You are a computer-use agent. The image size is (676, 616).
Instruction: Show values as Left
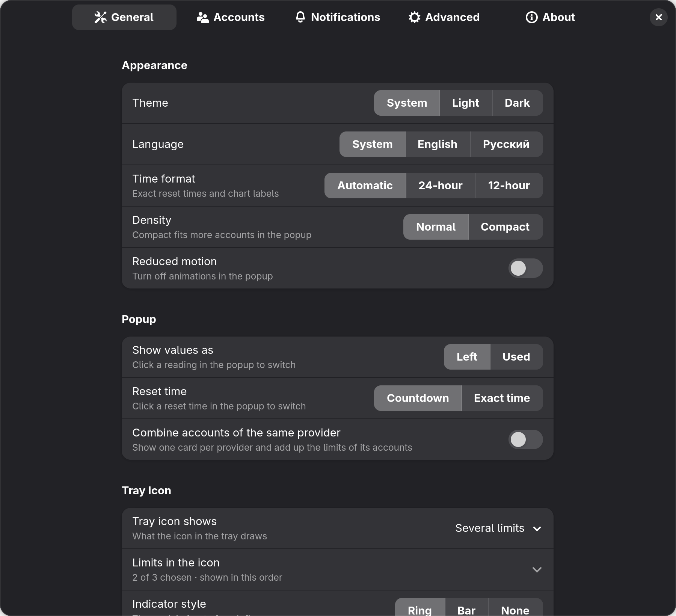pyautogui.click(x=467, y=357)
